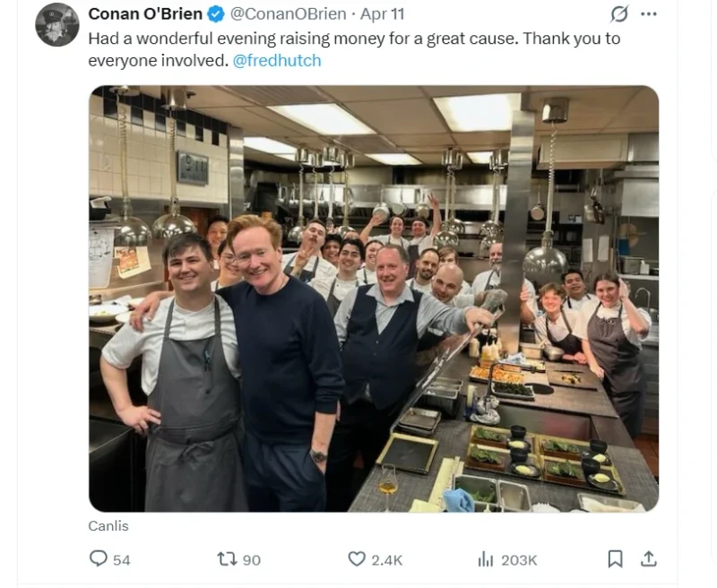Toggle the bookmark on this tweet

[x=616, y=558]
